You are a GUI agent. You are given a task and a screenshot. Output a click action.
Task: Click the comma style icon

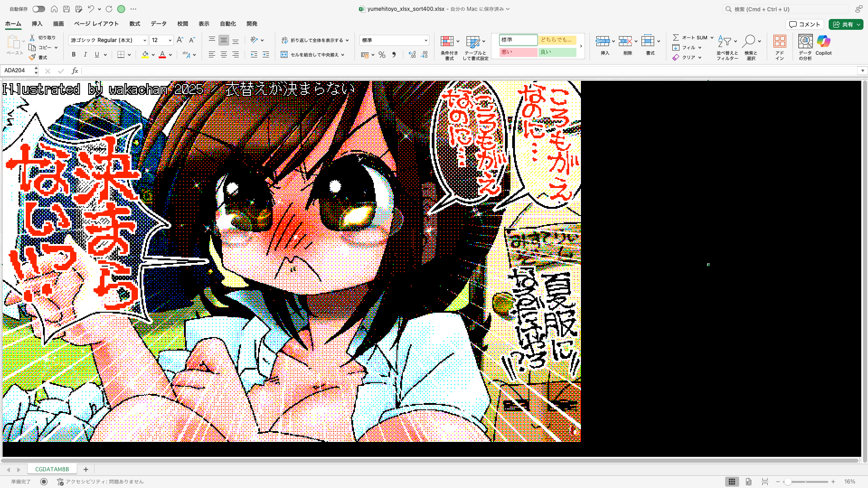[x=394, y=55]
